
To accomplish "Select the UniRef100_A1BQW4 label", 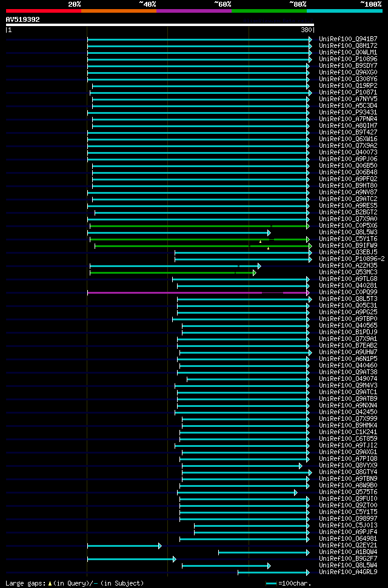I will pyautogui.click(x=348, y=552).
